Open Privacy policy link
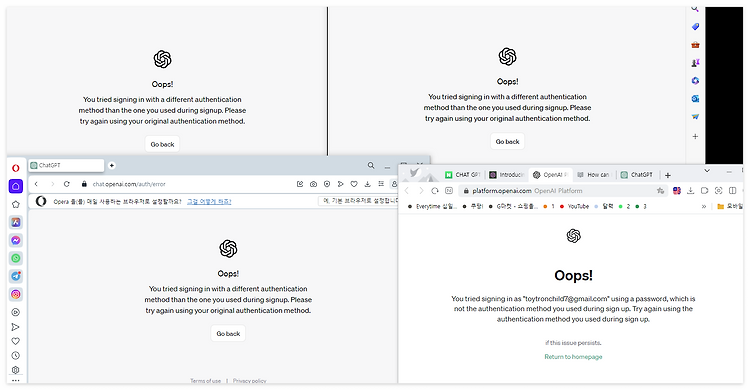 click(250, 381)
